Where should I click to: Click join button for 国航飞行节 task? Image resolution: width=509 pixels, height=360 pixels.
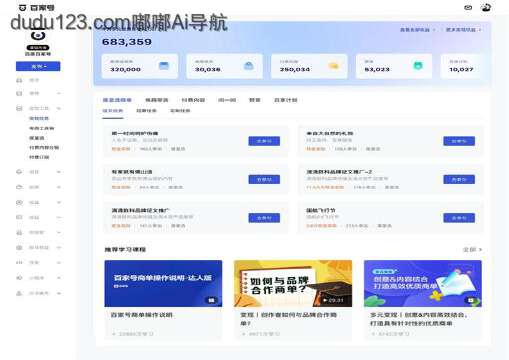tap(459, 218)
